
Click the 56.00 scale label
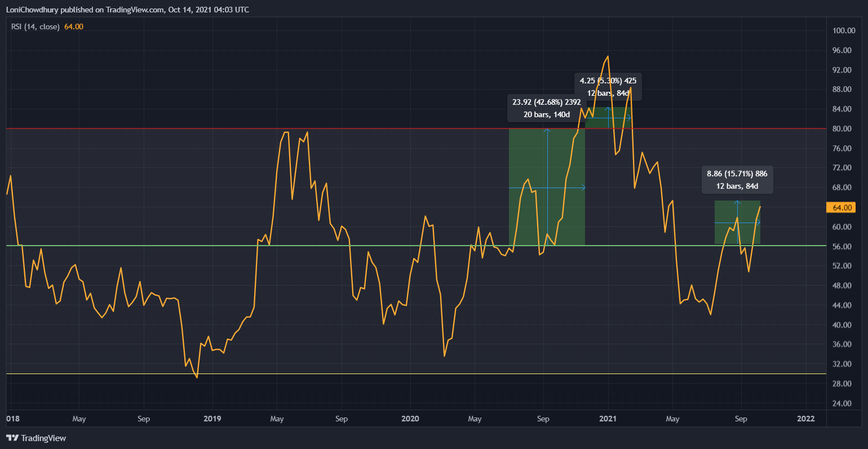tap(842, 246)
